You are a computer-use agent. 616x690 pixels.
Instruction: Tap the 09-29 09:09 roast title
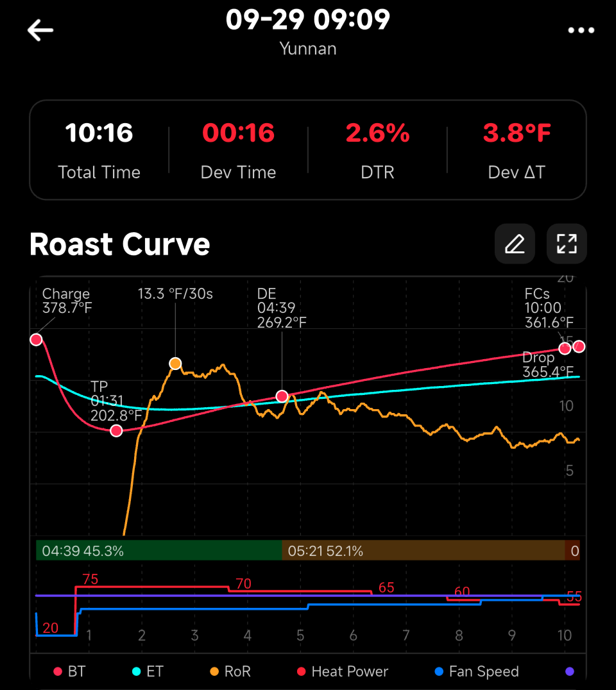[308, 19]
